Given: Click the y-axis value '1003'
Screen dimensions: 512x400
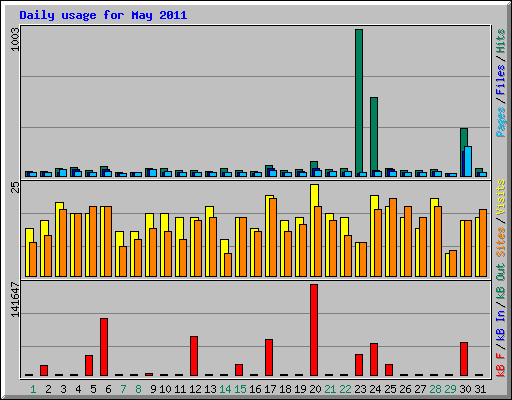Looking at the screenshot, I should click(15, 39).
